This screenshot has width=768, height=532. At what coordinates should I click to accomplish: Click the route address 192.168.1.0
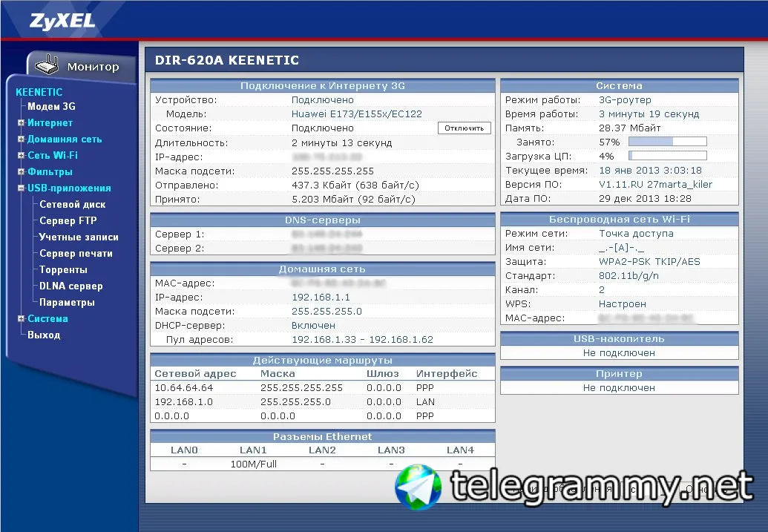(184, 402)
